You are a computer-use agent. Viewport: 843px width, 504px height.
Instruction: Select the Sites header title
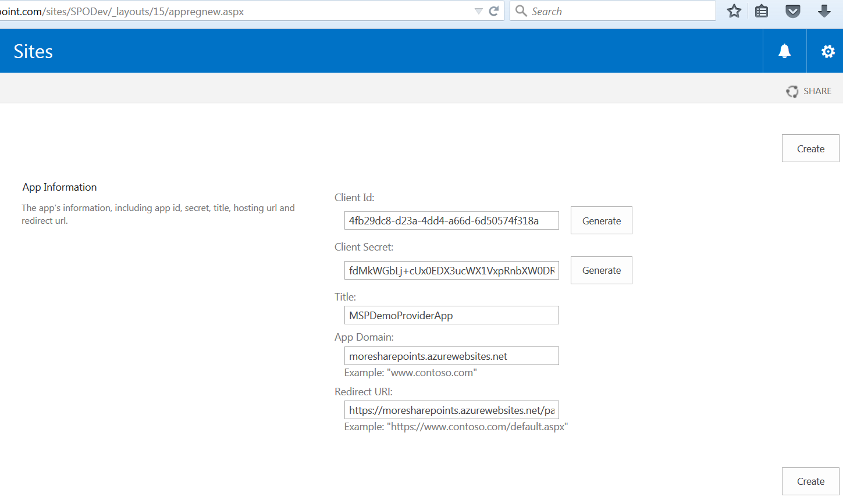[33, 51]
